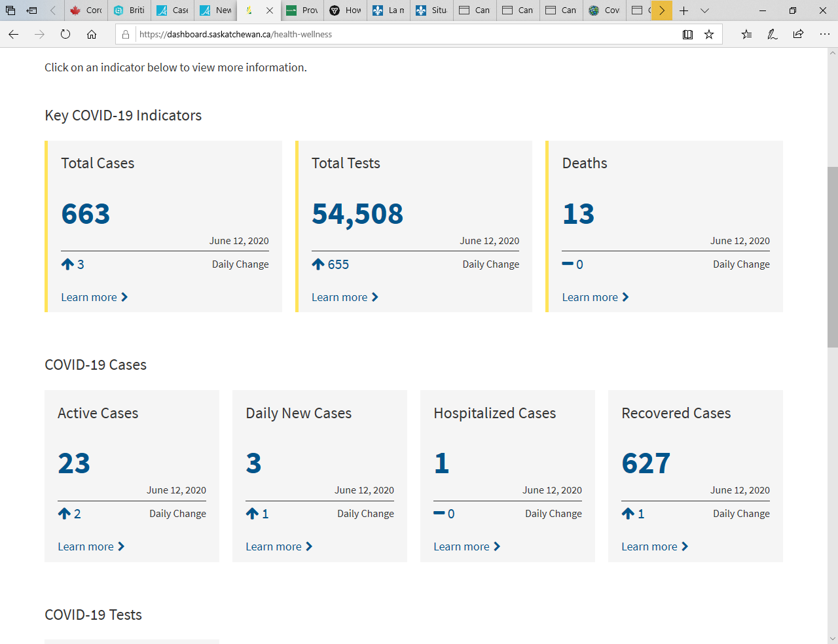Click the Total Tests value 54,508
This screenshot has height=644, width=838.
click(357, 214)
